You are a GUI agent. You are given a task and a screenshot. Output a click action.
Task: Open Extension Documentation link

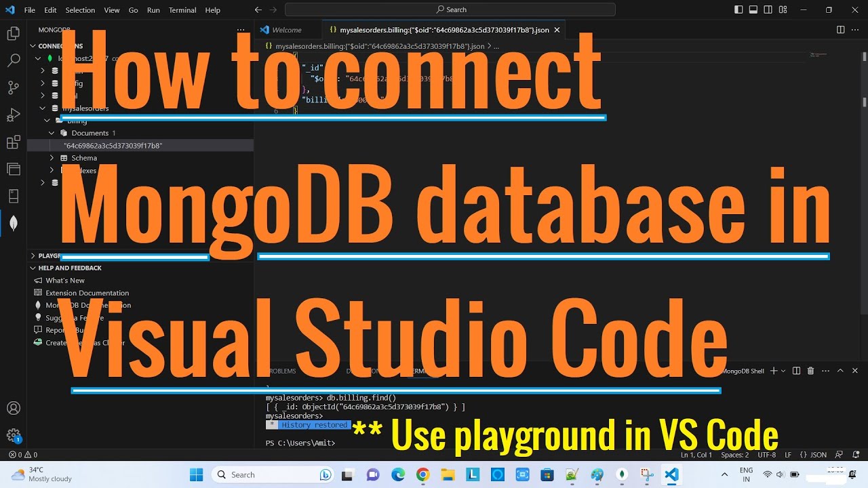click(x=87, y=293)
